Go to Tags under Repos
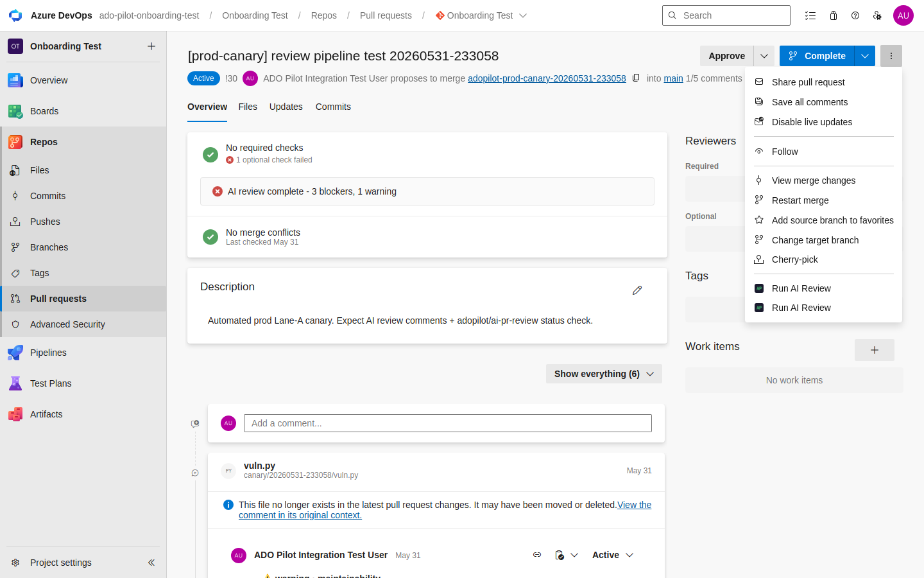This screenshot has width=924, height=578. (x=83, y=273)
